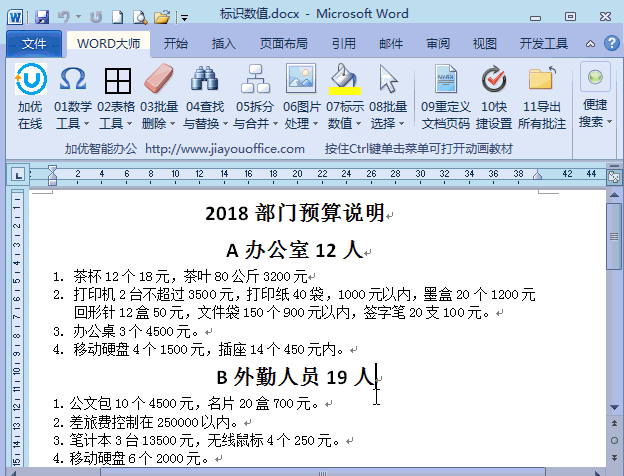Screen dimensions: 624x476
Task: Open print preview from quick access toolbar
Action: click(x=140, y=17)
